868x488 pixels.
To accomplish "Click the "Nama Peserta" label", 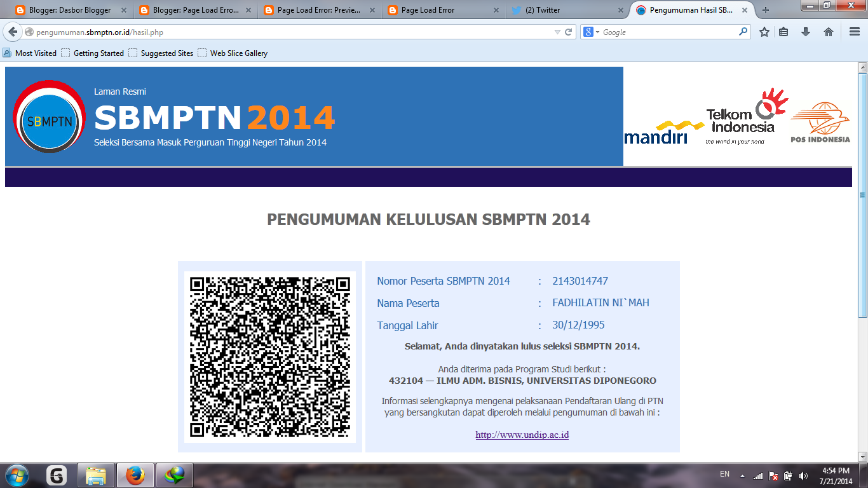I will tap(408, 303).
